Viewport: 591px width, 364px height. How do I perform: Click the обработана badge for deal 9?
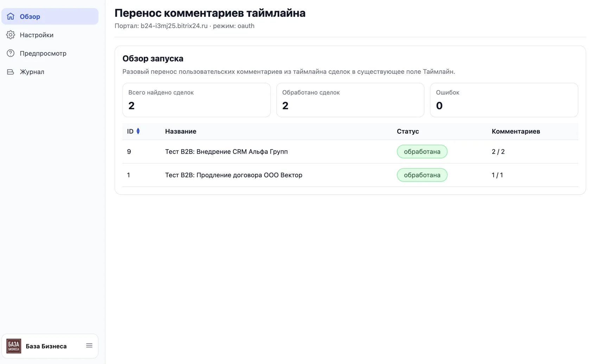point(422,152)
